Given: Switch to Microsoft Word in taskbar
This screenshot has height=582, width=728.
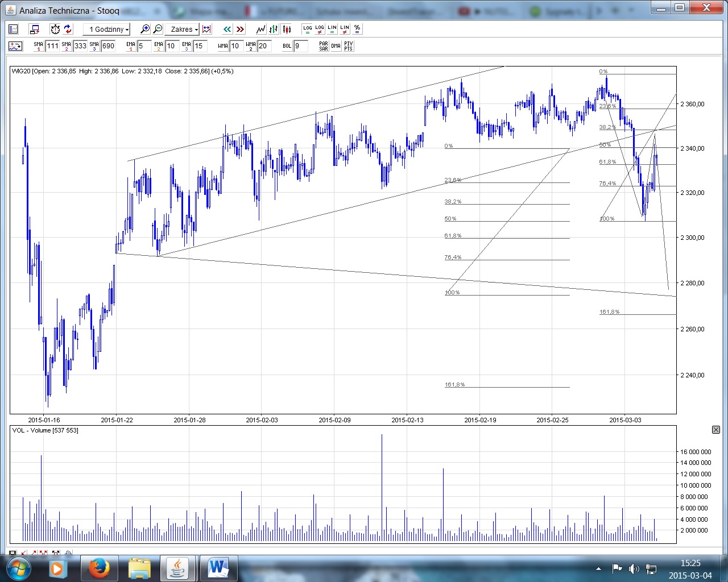Looking at the screenshot, I should (x=218, y=568).
